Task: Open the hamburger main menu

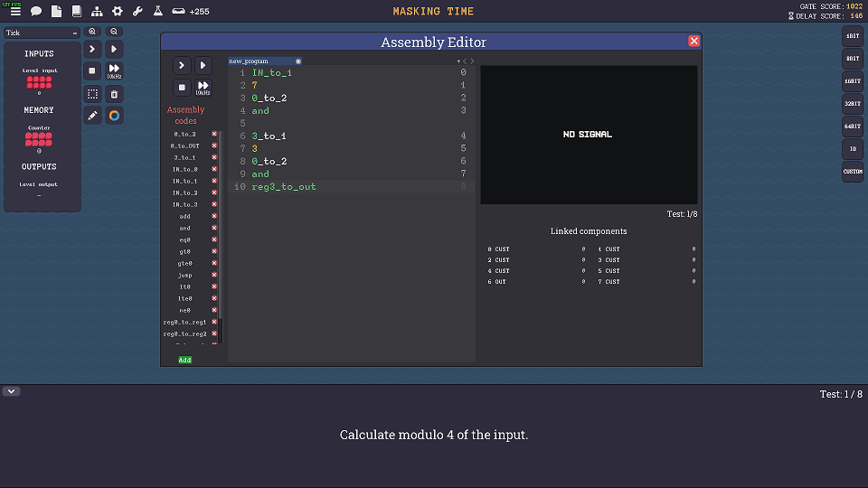Action: tap(15, 12)
